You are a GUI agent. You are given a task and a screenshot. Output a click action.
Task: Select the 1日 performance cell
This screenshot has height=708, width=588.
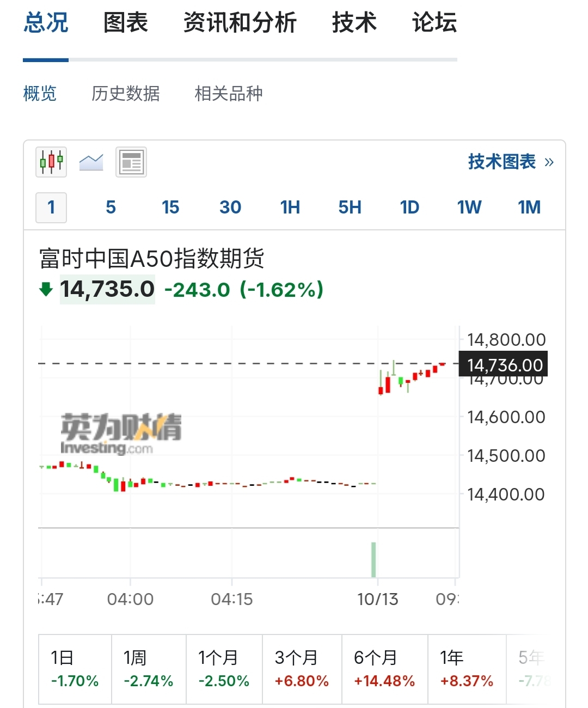tap(75, 669)
